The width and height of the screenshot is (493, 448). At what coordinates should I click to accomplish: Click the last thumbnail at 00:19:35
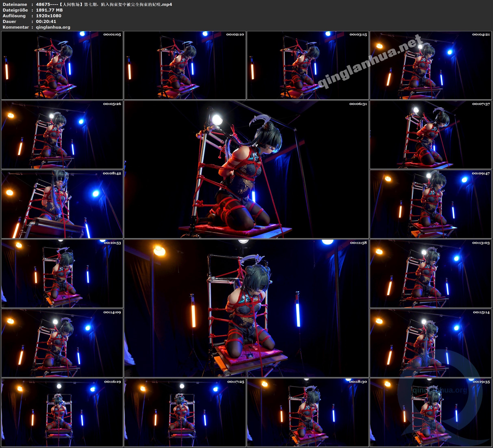[x=431, y=412]
